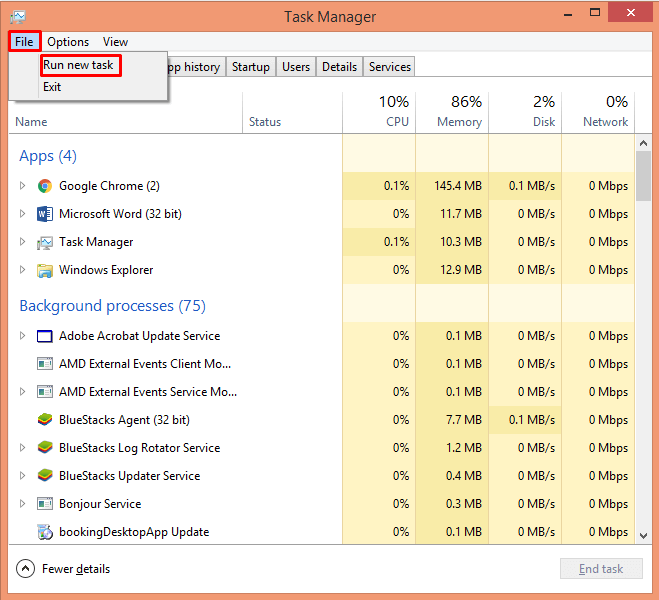
Task: Open the File menu
Action: (24, 42)
